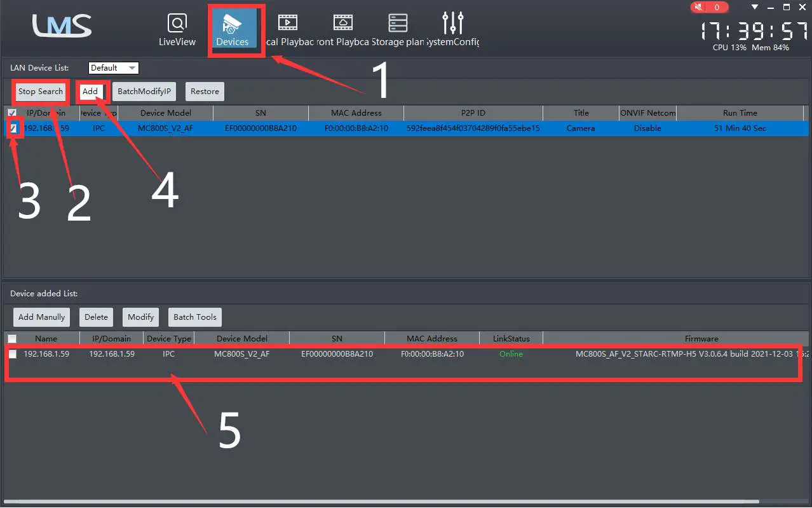Click the Stop Search button
This screenshot has width=812, height=508.
(41, 92)
